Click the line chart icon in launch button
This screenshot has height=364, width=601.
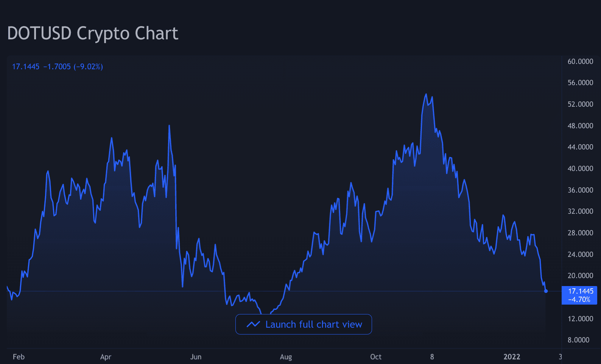pos(253,324)
